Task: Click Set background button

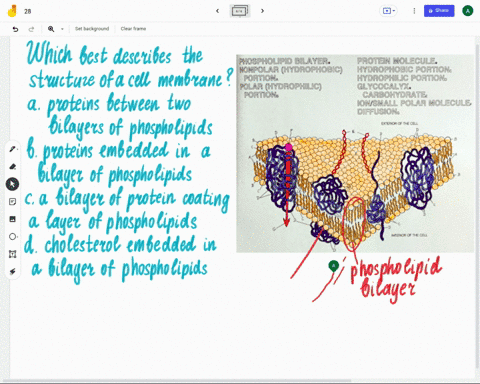Action: tap(92, 29)
